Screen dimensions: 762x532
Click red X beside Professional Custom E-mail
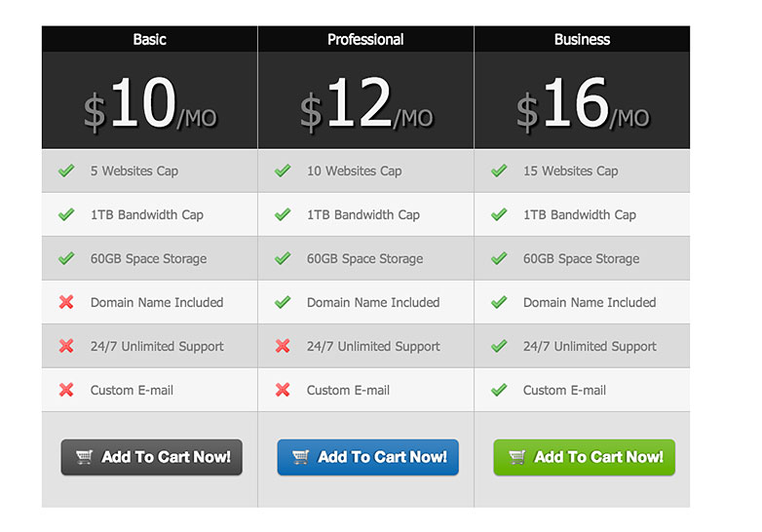(283, 390)
